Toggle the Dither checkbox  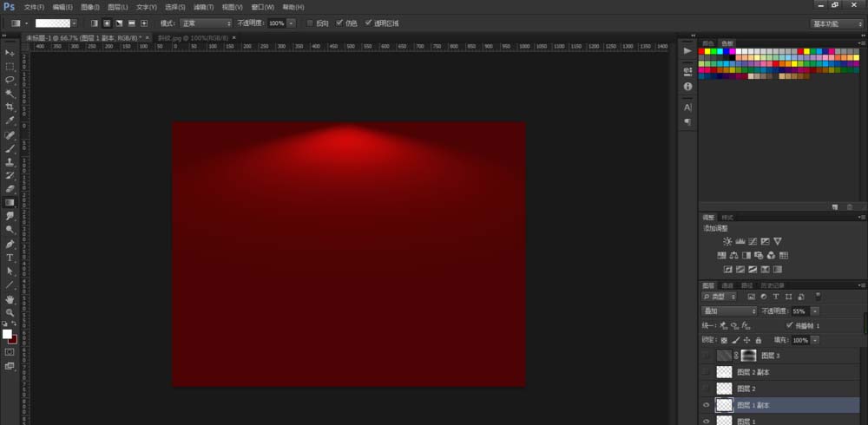click(339, 23)
